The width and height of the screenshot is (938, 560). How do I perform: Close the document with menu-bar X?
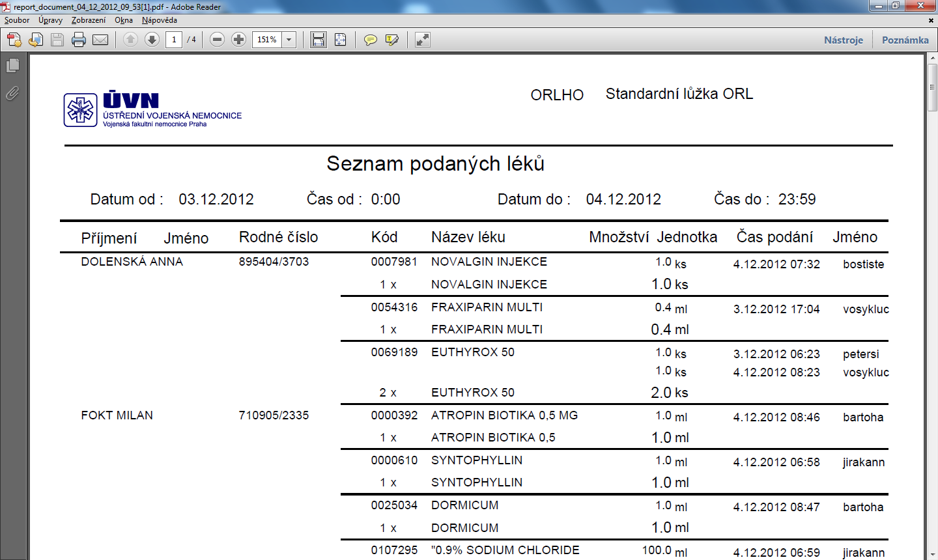[931, 21]
